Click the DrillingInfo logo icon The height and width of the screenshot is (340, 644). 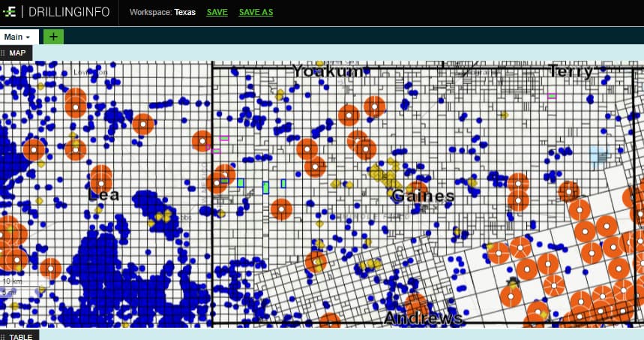point(9,12)
